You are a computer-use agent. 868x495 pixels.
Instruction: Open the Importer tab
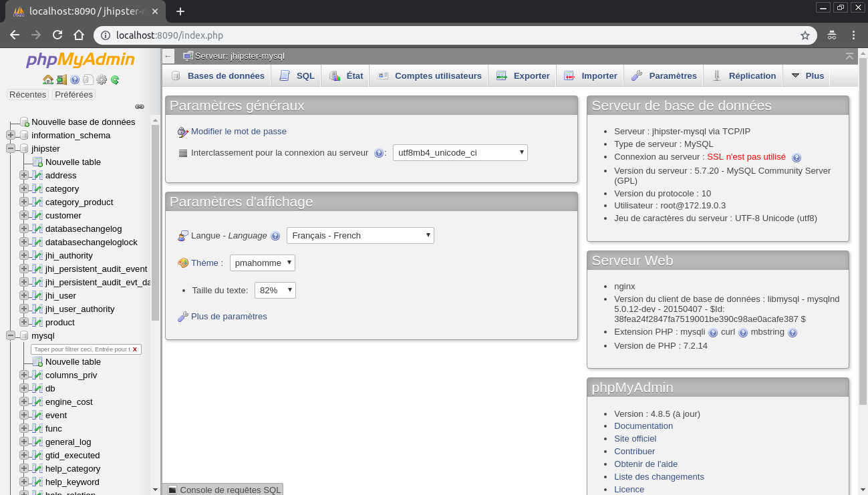[590, 75]
